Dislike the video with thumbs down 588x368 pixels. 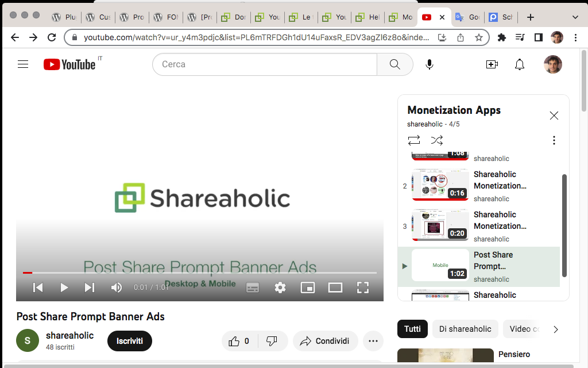tap(272, 341)
